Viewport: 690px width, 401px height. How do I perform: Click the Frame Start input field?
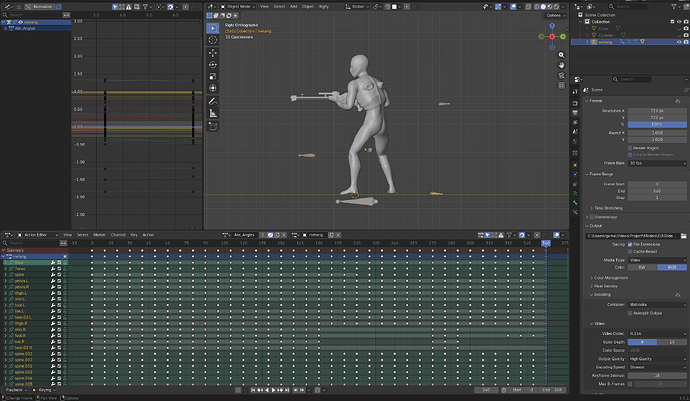(x=657, y=184)
